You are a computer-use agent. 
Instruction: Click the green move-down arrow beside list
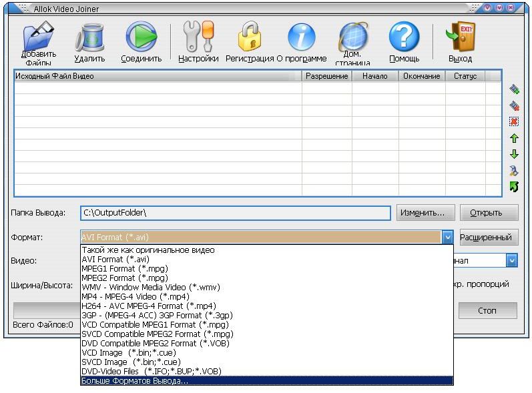click(x=514, y=154)
